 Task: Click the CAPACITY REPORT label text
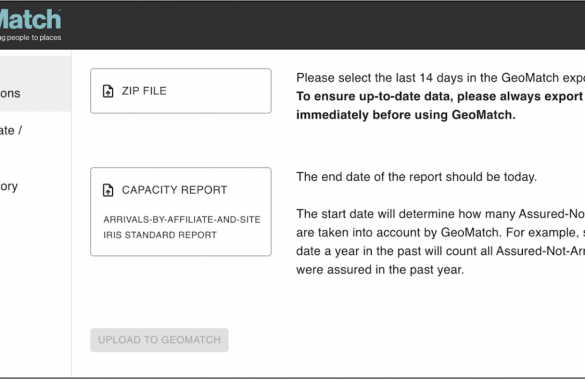(x=174, y=190)
